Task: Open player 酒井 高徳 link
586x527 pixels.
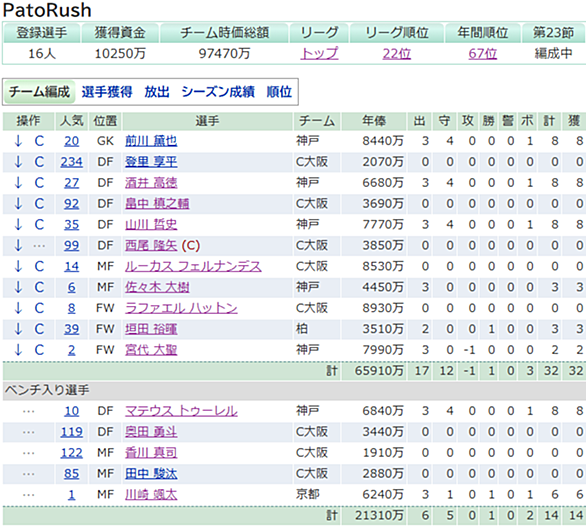Action: click(x=151, y=183)
